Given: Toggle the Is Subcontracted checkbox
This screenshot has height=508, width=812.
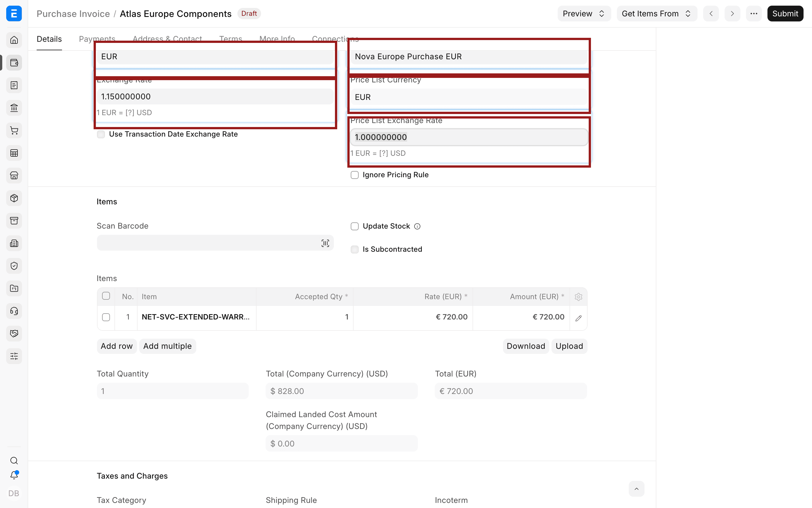Looking at the screenshot, I should 354,249.
